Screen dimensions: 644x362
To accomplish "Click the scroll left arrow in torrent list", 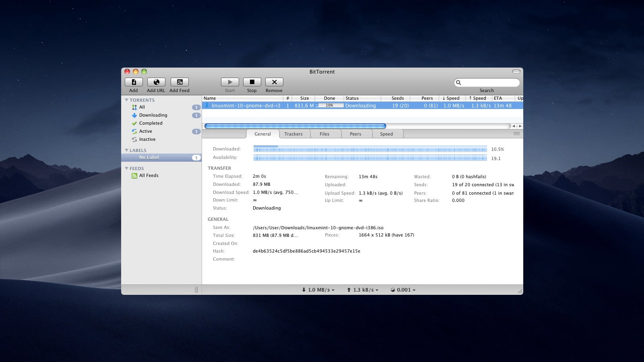I will 514,126.
